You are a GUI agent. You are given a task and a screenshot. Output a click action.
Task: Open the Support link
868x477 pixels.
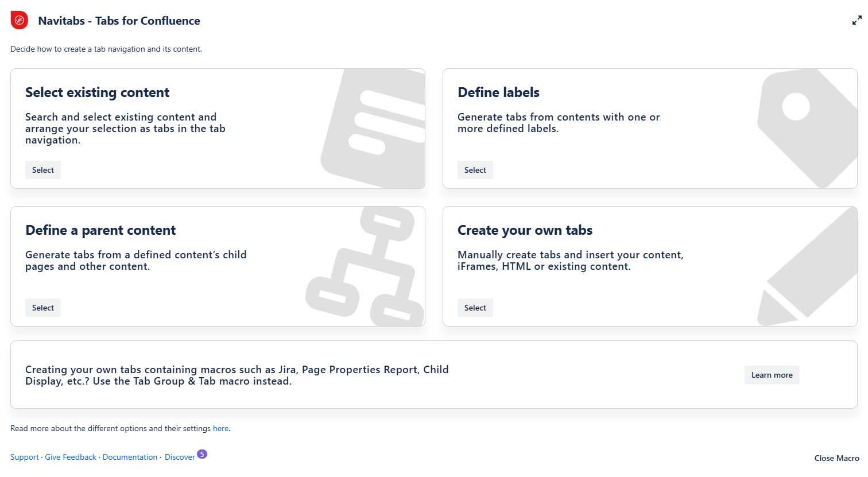pyautogui.click(x=25, y=457)
